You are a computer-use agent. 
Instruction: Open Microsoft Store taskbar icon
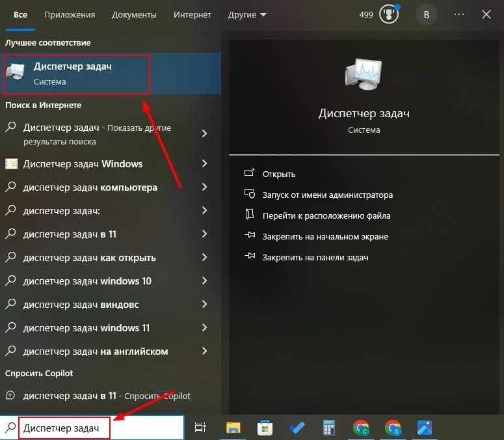coord(265,428)
